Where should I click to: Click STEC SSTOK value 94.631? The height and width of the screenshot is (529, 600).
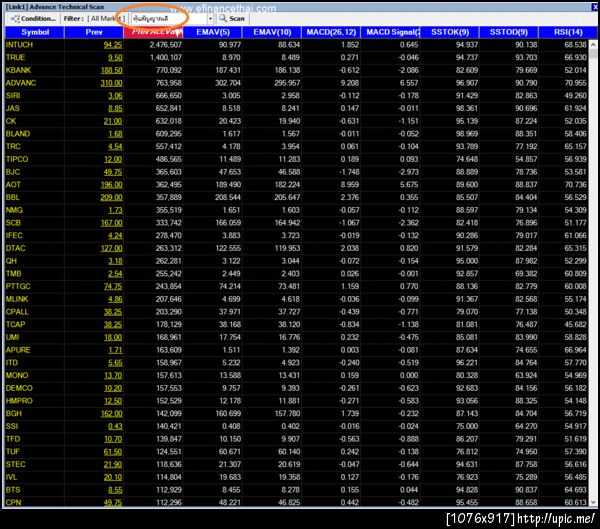pyautogui.click(x=467, y=464)
